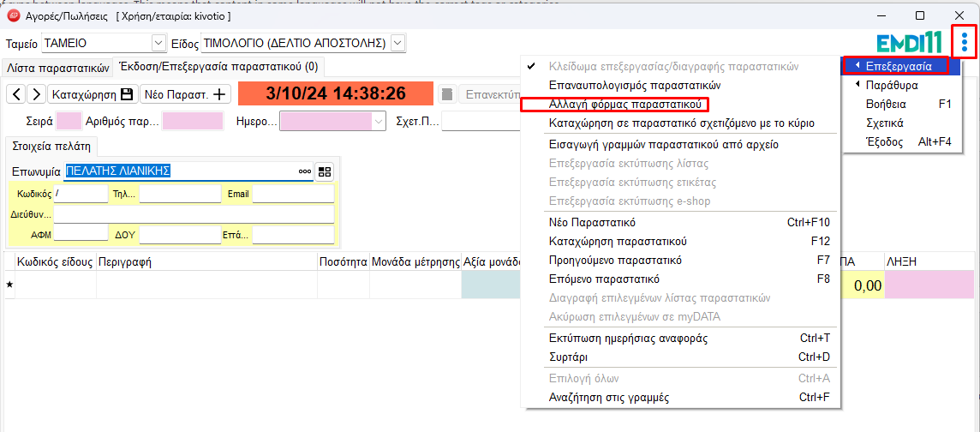This screenshot has width=980, height=432.
Task: Expand the Είδος document type dropdown
Action: point(397,43)
